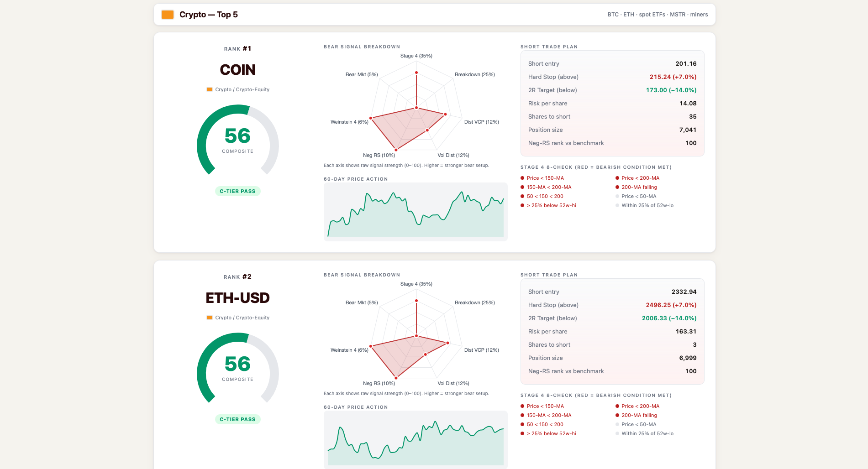Click ETH-USD shares to short value 3

pyautogui.click(x=694, y=345)
